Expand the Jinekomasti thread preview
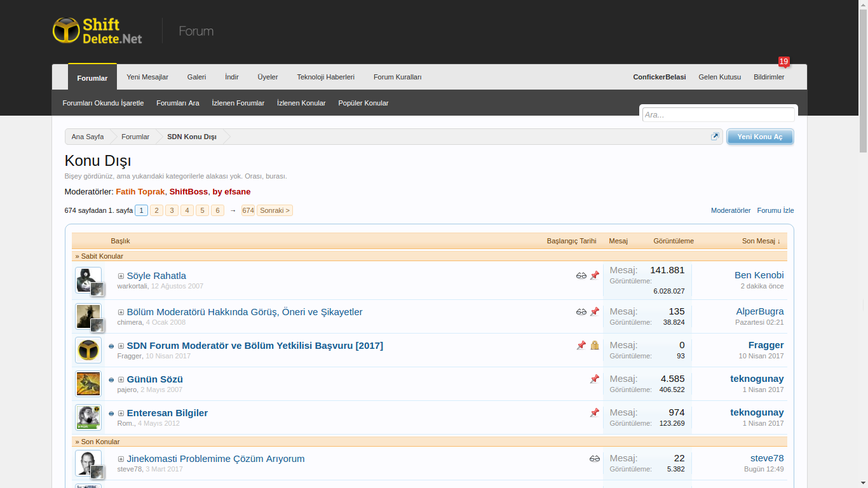The image size is (868, 488). coord(121,459)
